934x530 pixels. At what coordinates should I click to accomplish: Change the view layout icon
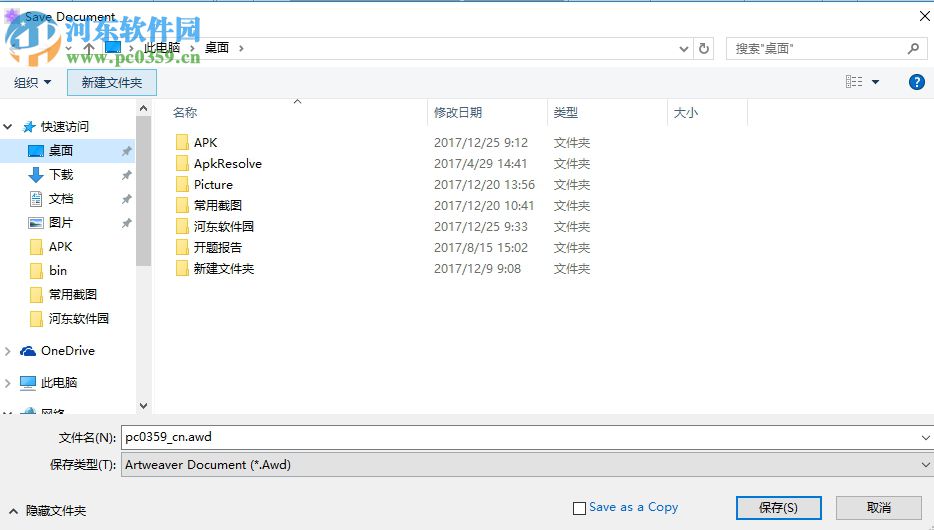pyautogui.click(x=854, y=82)
